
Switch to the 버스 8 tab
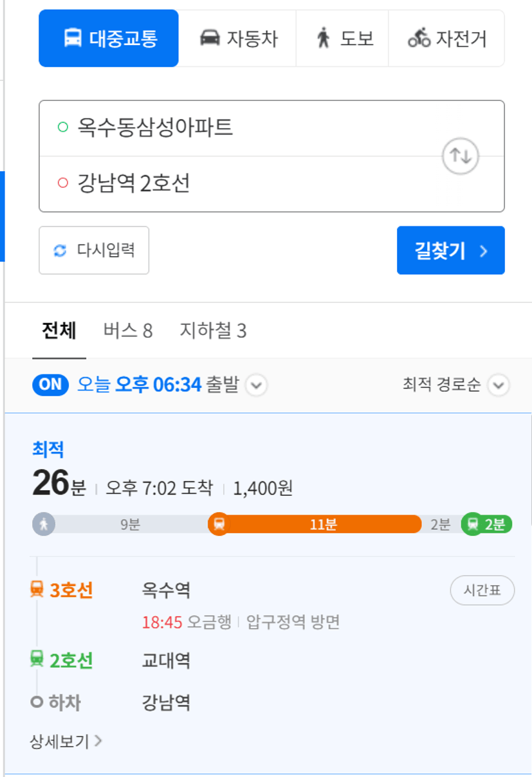tap(128, 331)
